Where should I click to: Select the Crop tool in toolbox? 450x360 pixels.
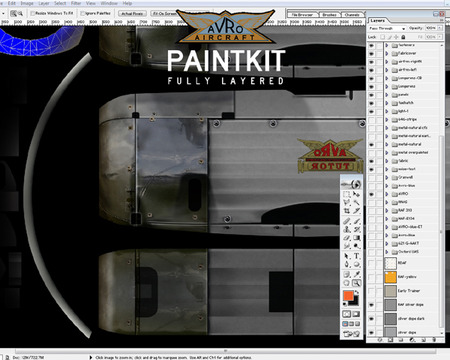pyautogui.click(x=347, y=211)
